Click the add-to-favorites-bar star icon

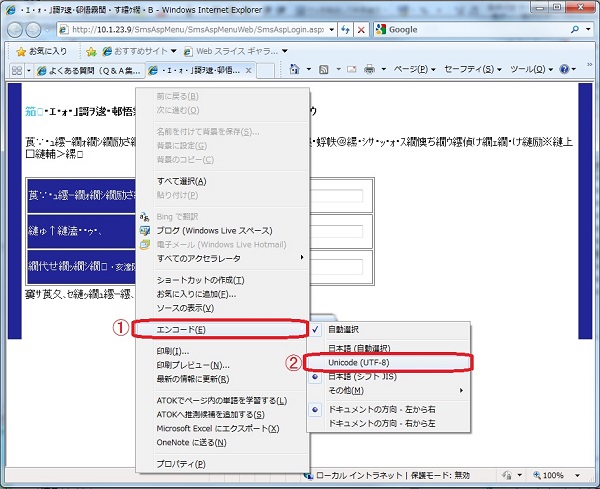click(x=91, y=51)
